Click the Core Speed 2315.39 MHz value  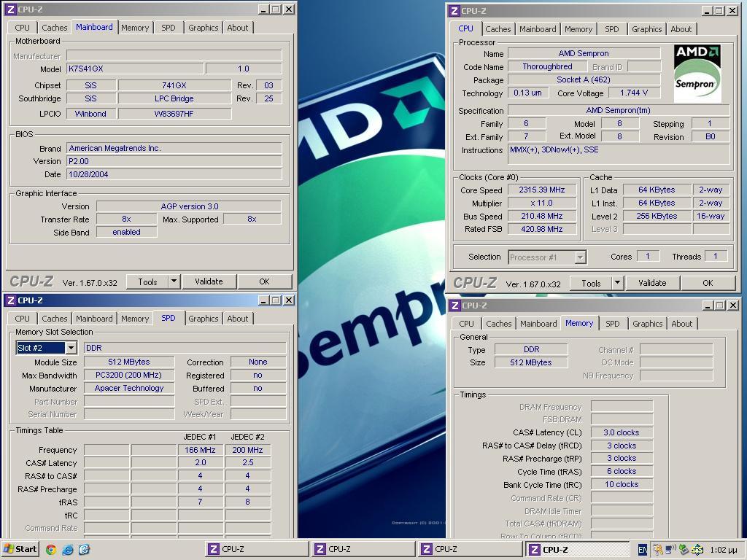(x=542, y=190)
